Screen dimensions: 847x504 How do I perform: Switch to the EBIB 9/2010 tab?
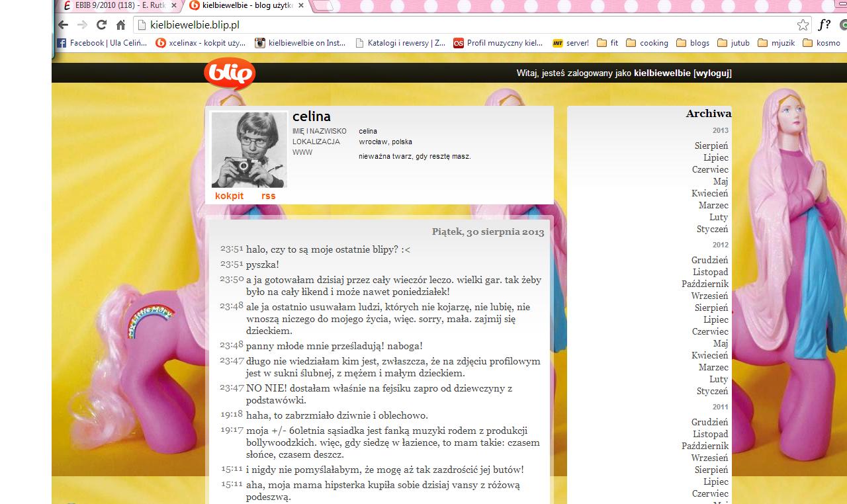(119, 6)
